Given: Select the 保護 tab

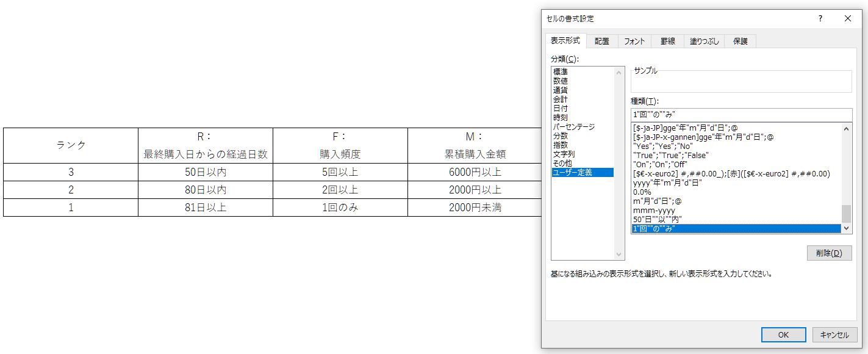Looking at the screenshot, I should pyautogui.click(x=740, y=42).
